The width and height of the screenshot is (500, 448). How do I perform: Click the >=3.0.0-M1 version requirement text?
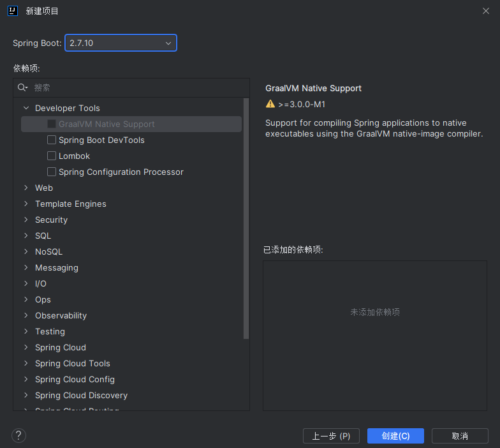pyautogui.click(x=302, y=105)
